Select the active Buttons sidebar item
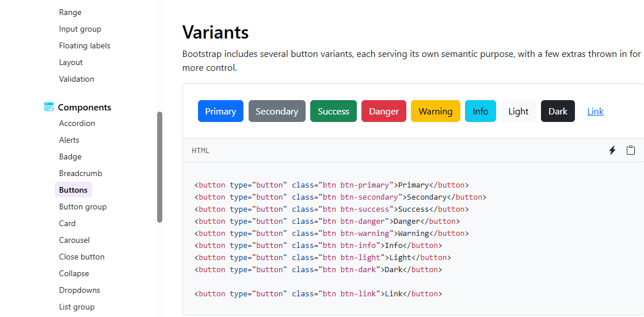 click(x=73, y=190)
